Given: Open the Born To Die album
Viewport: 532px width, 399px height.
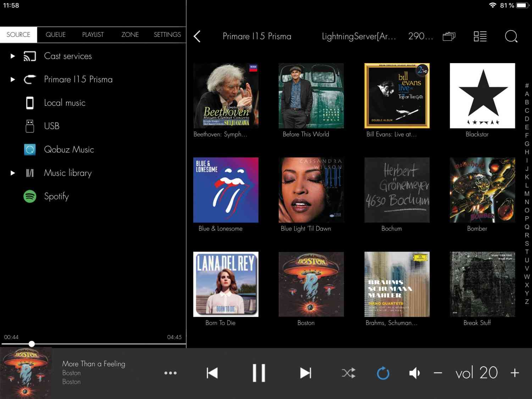Looking at the screenshot, I should pos(226,284).
